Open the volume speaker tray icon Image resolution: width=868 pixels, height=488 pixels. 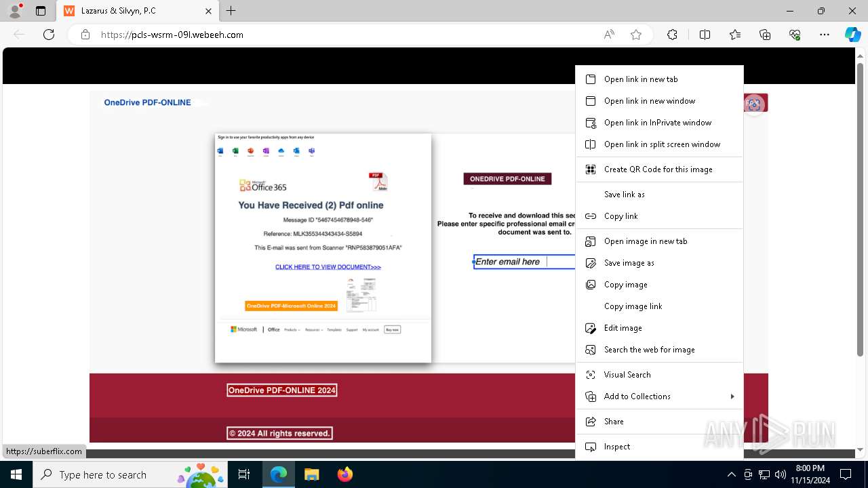coord(781,474)
